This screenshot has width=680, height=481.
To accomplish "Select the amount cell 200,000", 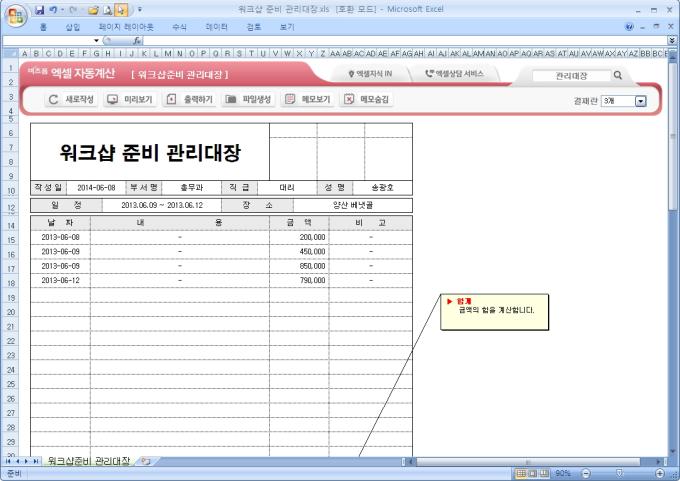I will [x=299, y=237].
